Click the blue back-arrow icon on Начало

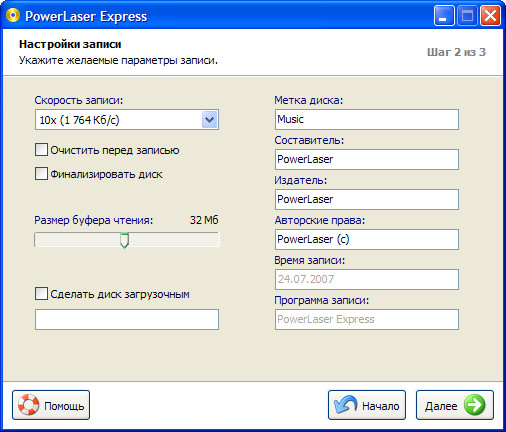click(x=346, y=405)
